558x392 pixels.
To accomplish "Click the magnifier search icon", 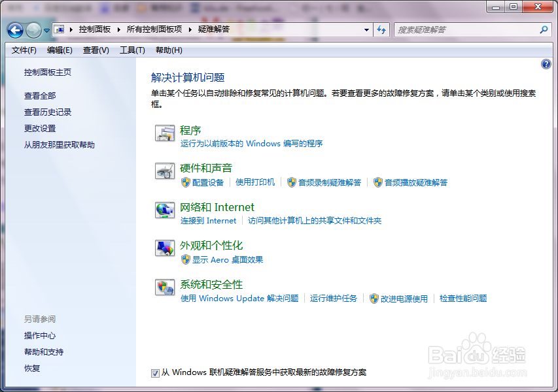I will 544,30.
